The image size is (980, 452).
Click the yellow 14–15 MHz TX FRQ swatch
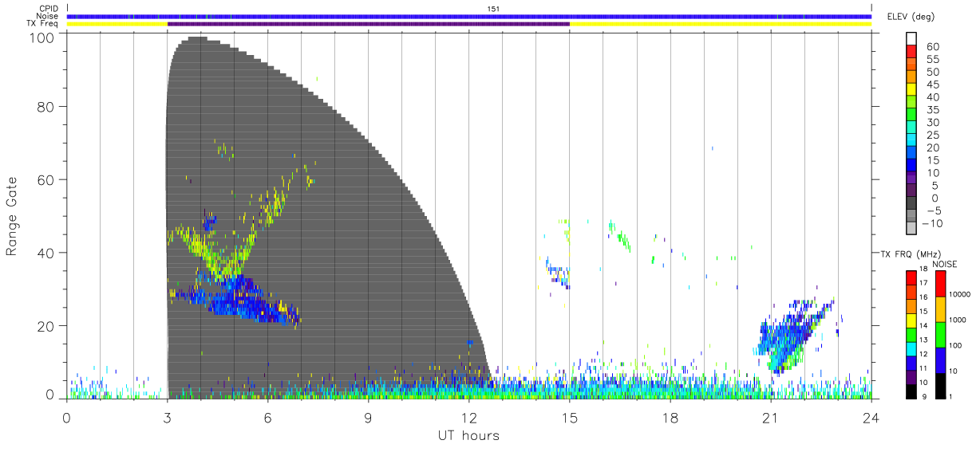point(911,320)
